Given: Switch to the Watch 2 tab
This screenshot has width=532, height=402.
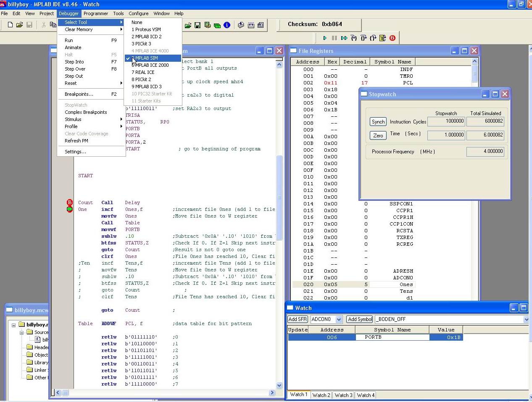Looking at the screenshot, I should [321, 395].
